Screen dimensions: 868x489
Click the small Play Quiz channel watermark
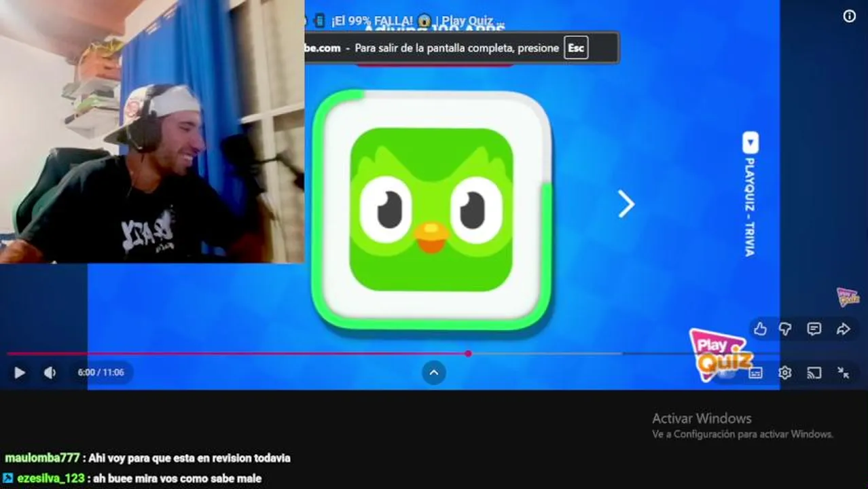pos(848,297)
